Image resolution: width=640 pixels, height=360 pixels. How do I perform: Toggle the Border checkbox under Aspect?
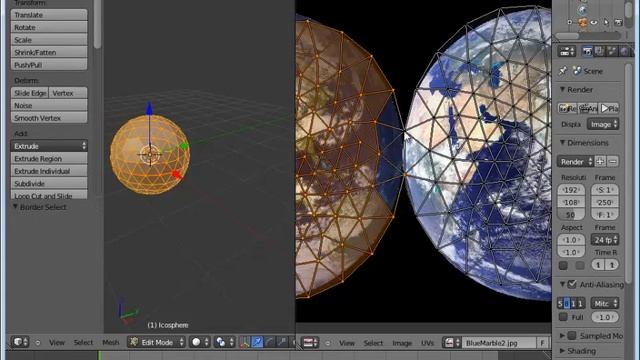[x=563, y=265]
